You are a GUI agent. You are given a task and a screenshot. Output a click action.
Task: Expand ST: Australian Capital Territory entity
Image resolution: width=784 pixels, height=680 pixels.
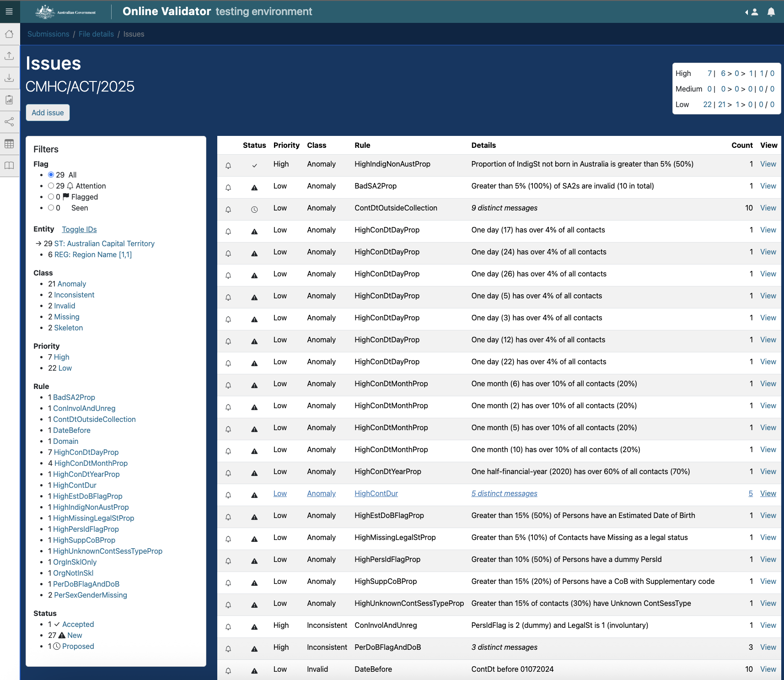[104, 243]
